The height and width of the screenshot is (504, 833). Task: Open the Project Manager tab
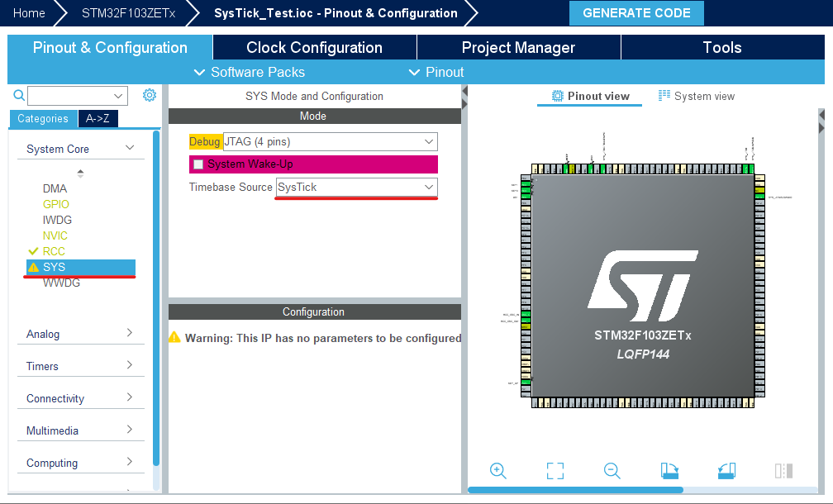pyautogui.click(x=518, y=47)
